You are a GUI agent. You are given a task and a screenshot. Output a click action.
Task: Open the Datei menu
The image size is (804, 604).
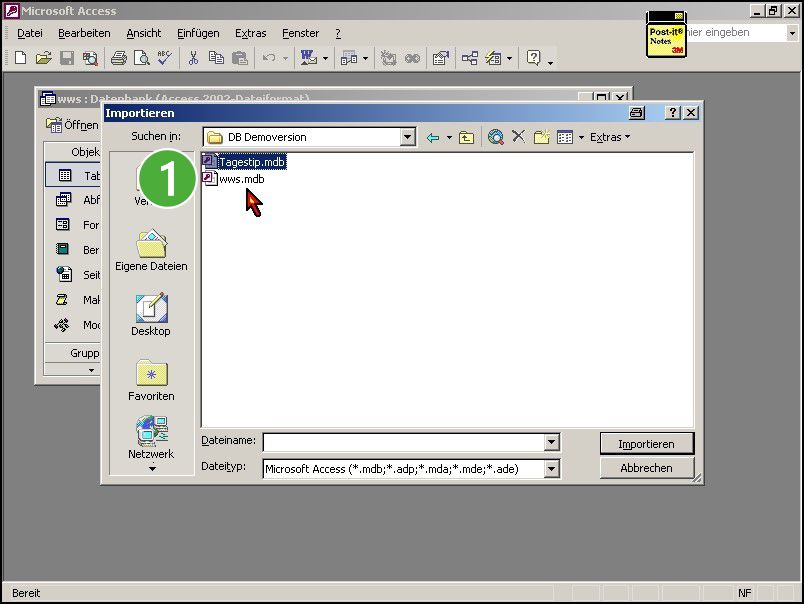30,33
